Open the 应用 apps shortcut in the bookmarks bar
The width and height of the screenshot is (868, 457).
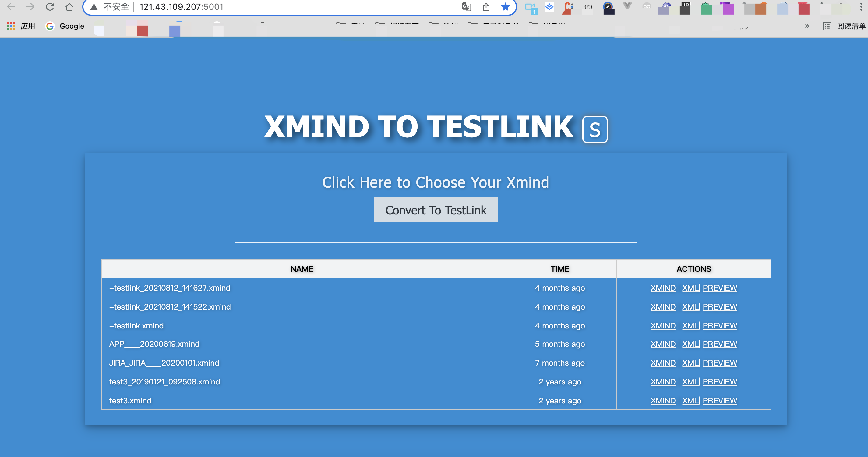point(21,26)
